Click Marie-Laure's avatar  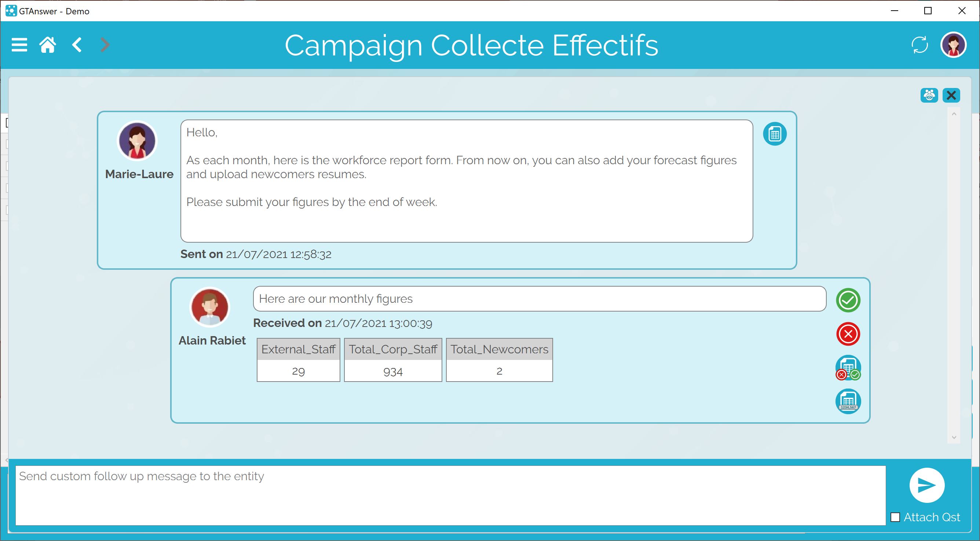click(137, 141)
